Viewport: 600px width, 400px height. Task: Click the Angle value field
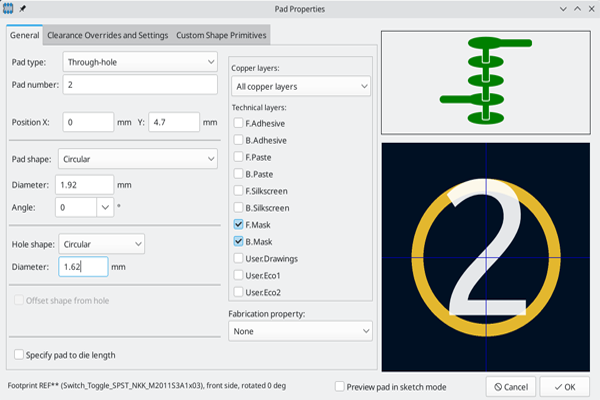[76, 207]
